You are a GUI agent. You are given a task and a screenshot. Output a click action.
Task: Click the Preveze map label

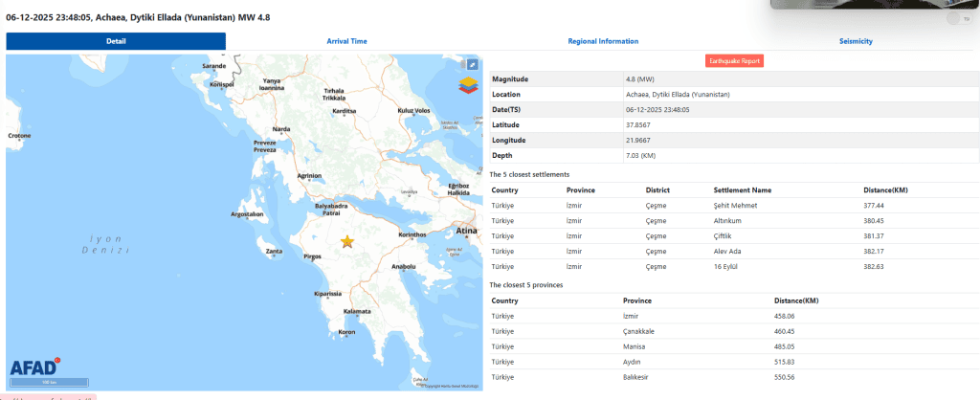[264, 146]
